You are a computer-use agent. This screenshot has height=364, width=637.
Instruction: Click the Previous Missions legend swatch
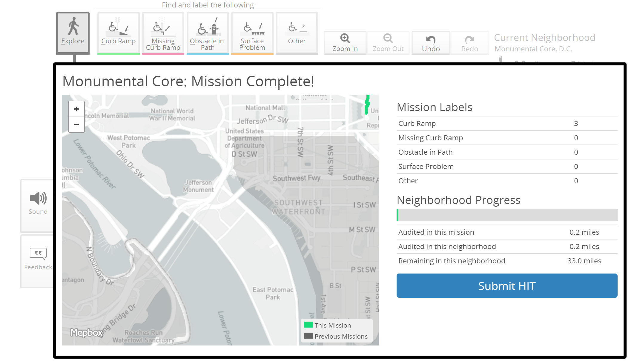(x=308, y=336)
